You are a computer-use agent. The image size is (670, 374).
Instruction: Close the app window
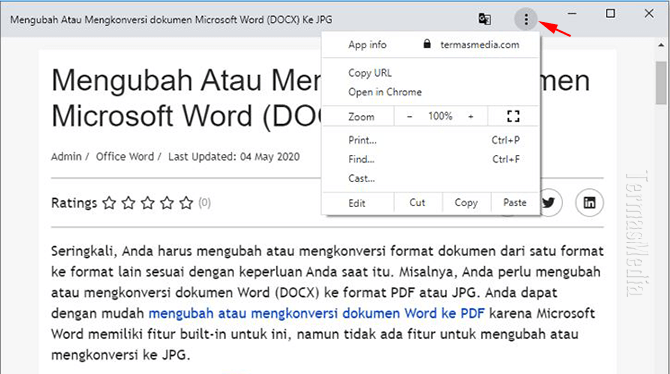pyautogui.click(x=649, y=14)
